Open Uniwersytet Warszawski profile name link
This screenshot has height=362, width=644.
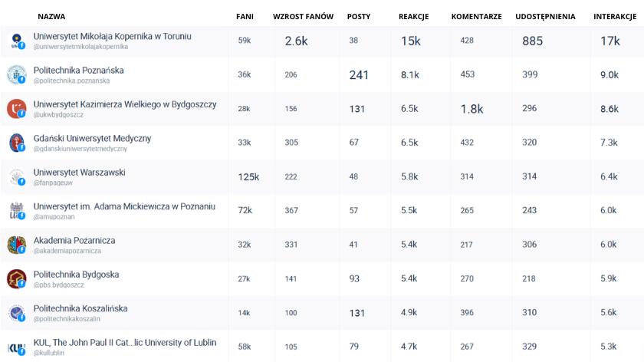coord(79,173)
